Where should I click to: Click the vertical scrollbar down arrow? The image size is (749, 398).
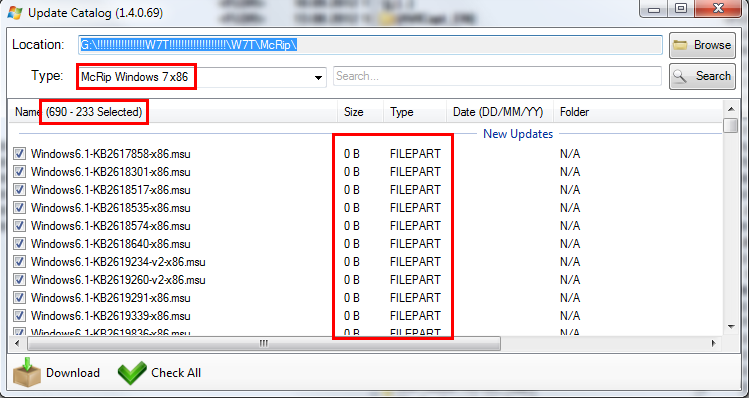click(x=730, y=327)
